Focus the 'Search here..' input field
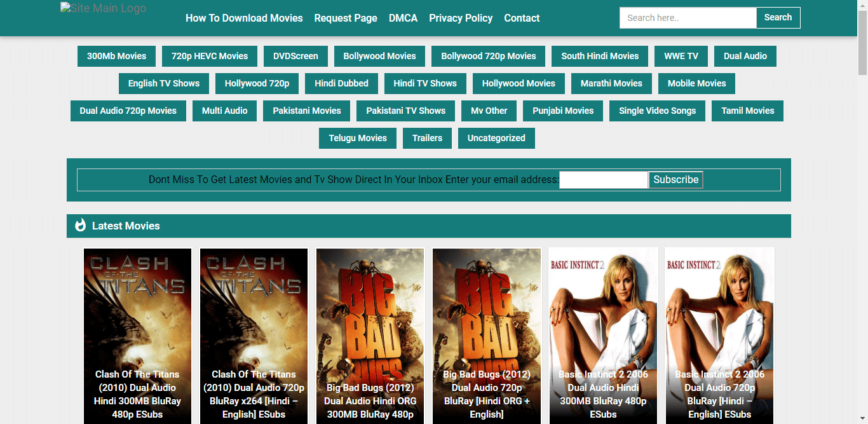The image size is (868, 424). tap(688, 18)
